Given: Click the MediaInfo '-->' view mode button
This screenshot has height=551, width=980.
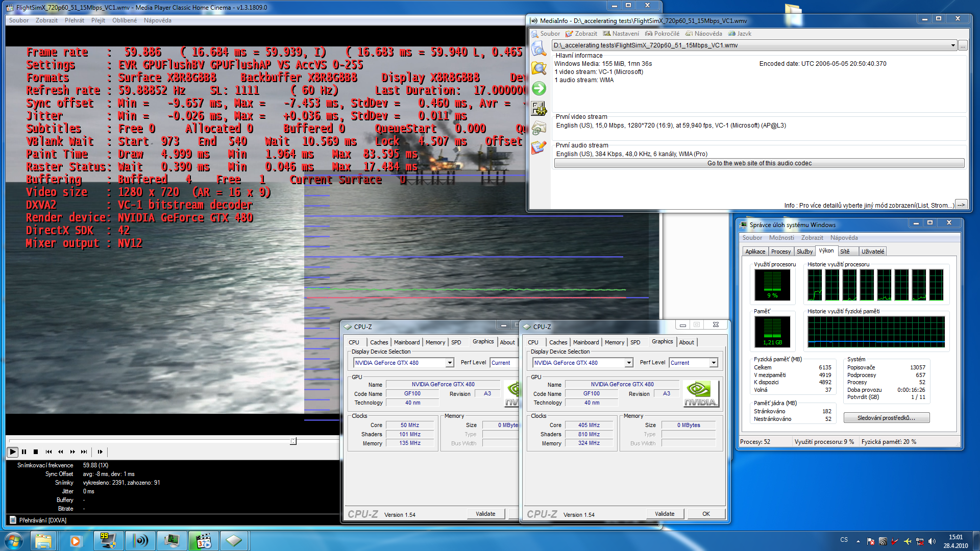Looking at the screenshot, I should click(961, 205).
